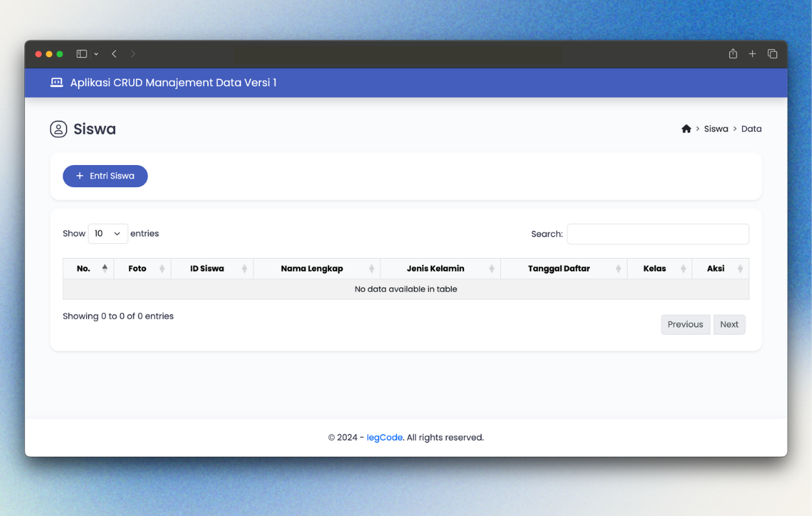The image size is (812, 516).
Task: Click the new tab plus icon
Action: (752, 54)
